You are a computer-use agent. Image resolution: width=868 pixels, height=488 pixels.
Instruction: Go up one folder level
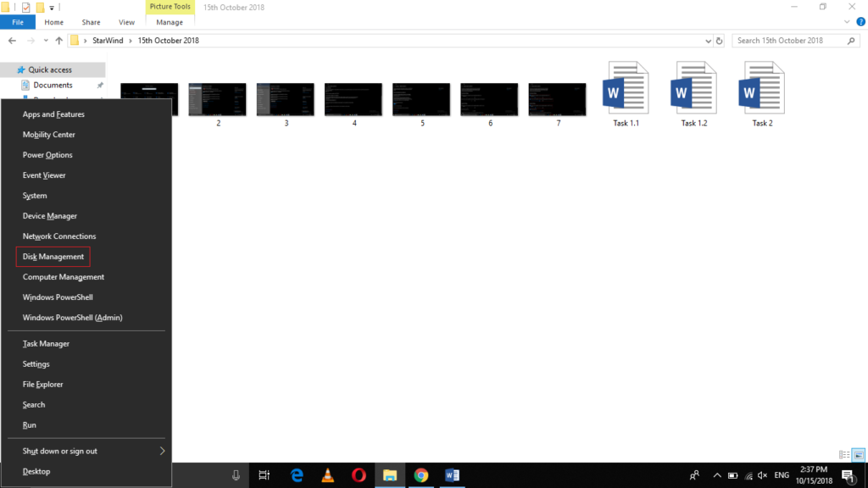click(x=58, y=41)
